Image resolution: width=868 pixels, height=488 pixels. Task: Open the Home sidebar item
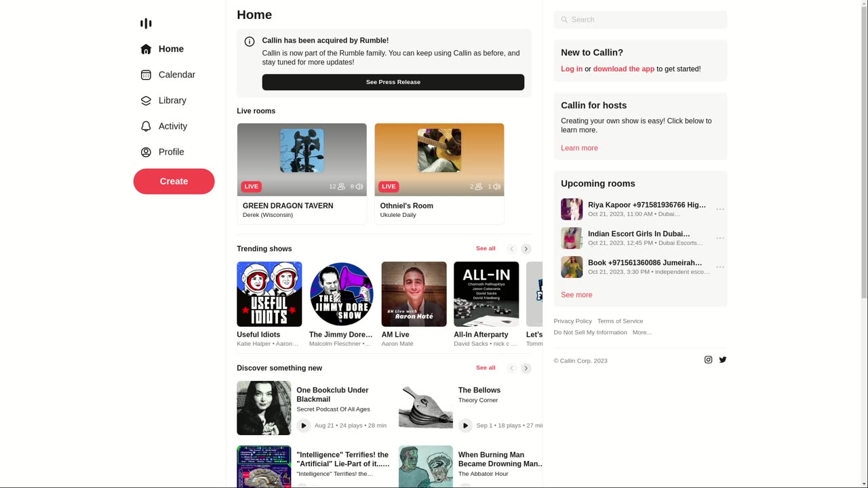[x=162, y=49]
